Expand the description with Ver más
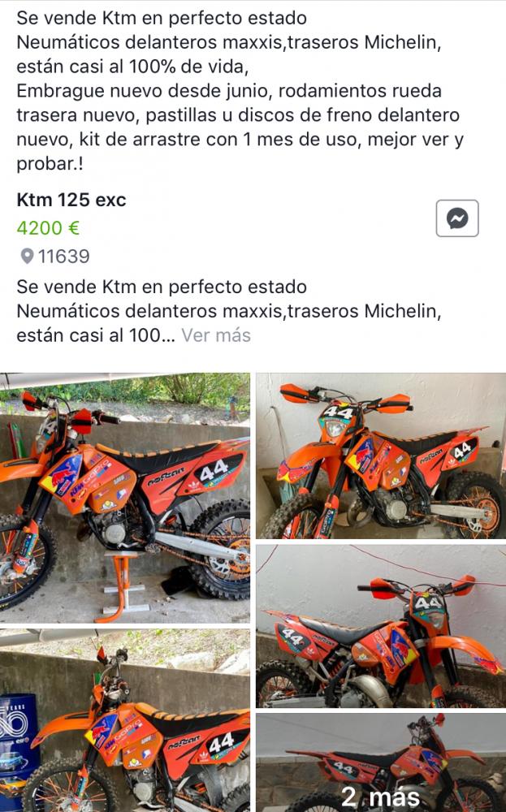This screenshot has width=506, height=812. (x=216, y=335)
